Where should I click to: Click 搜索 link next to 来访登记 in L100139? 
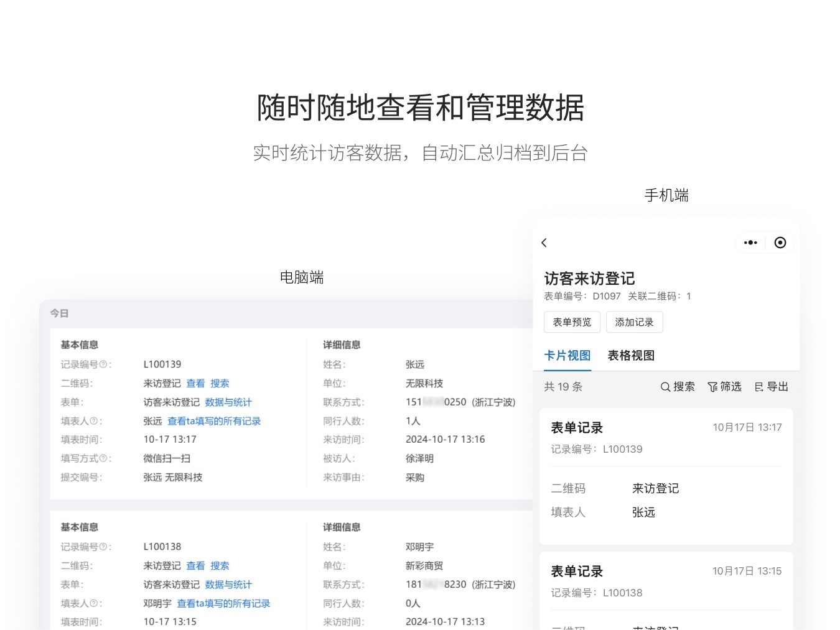coord(220,384)
